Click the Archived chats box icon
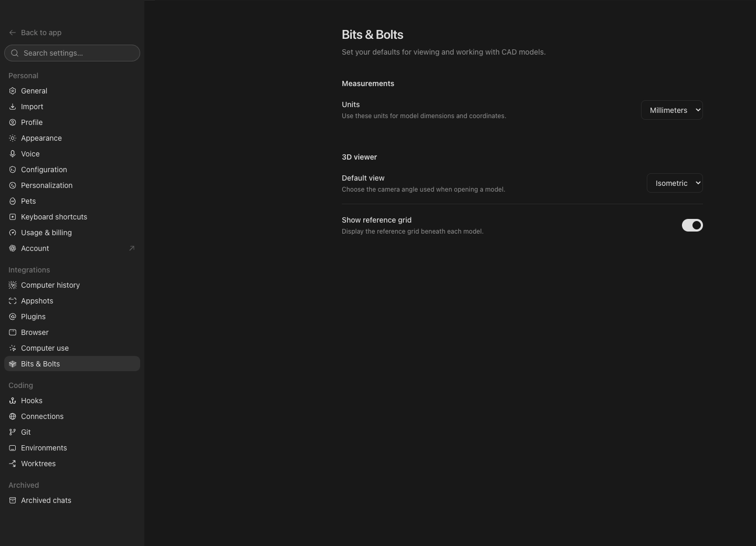The width and height of the screenshot is (756, 546). click(13, 500)
